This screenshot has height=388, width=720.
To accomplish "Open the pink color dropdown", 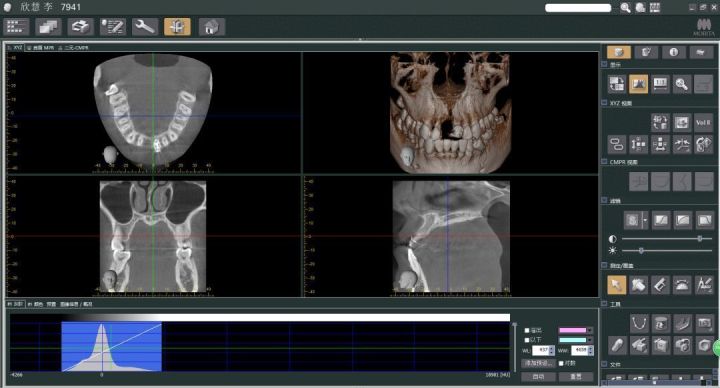I will [x=590, y=330].
